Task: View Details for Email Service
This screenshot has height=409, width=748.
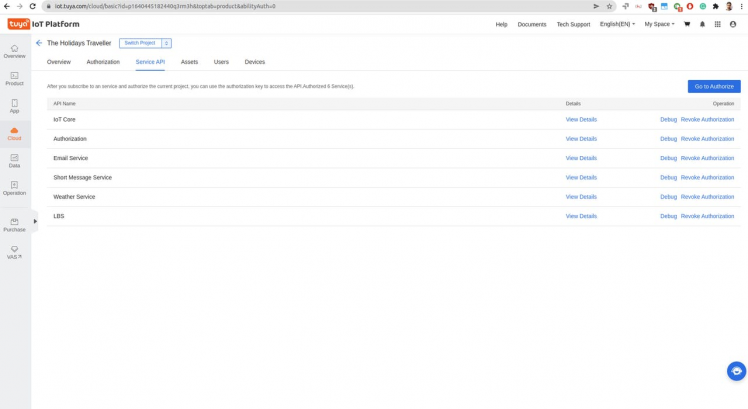Action: pos(581,158)
